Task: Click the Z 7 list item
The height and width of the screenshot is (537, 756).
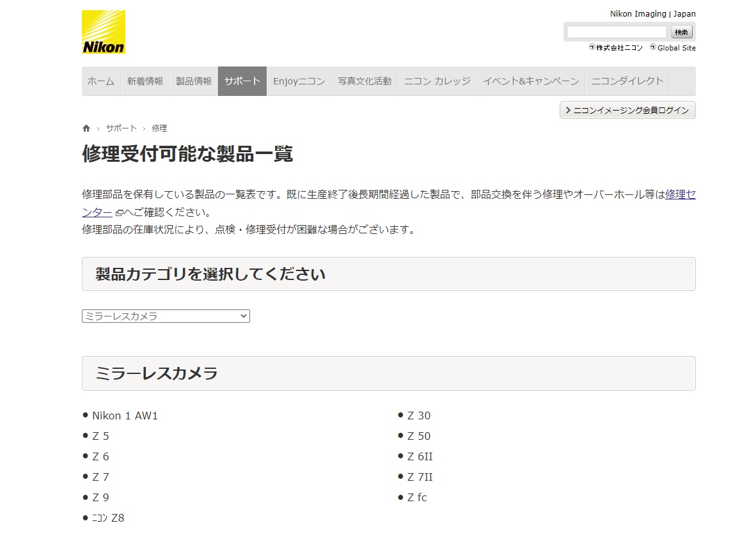Action: pos(101,477)
